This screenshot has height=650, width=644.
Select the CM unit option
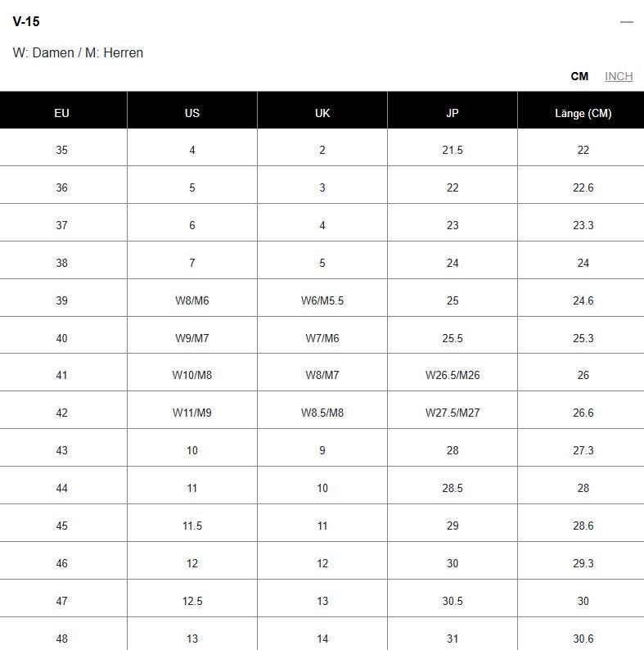(579, 76)
